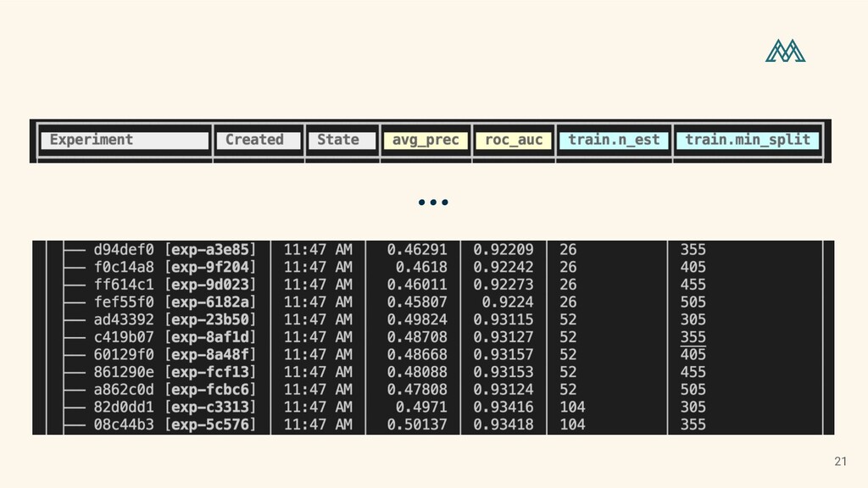This screenshot has height=488, width=868.
Task: Click min_split 305 in exp-c3313 row
Action: tap(693, 408)
